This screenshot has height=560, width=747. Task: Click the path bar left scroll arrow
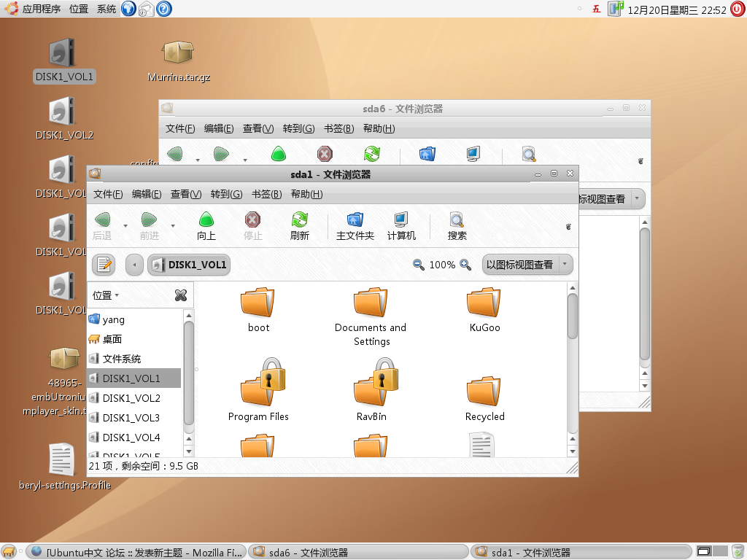click(134, 265)
